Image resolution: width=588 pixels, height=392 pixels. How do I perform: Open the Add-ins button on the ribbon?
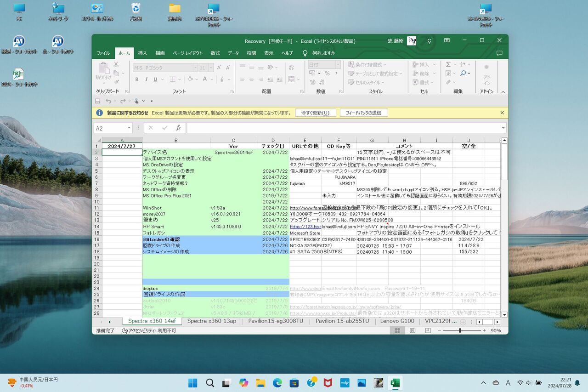tap(486, 74)
